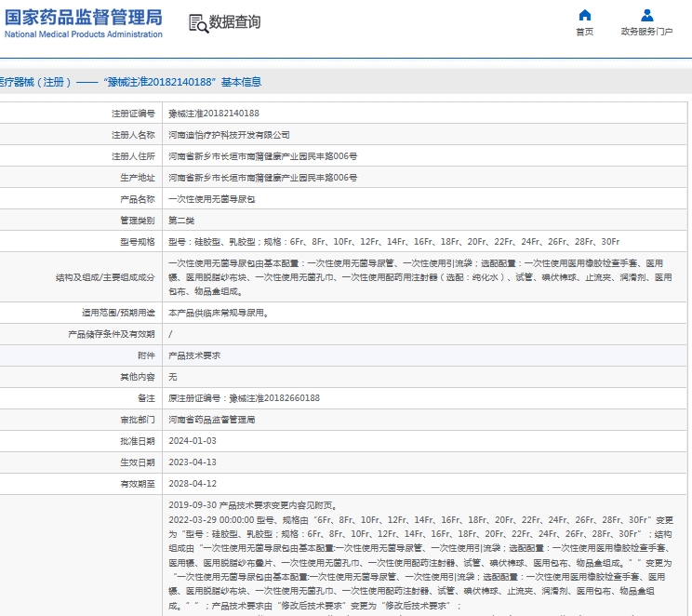Click remark 原注册证编号：豫械注准20182660188
Viewport: 692px width, 616px height.
244,398
